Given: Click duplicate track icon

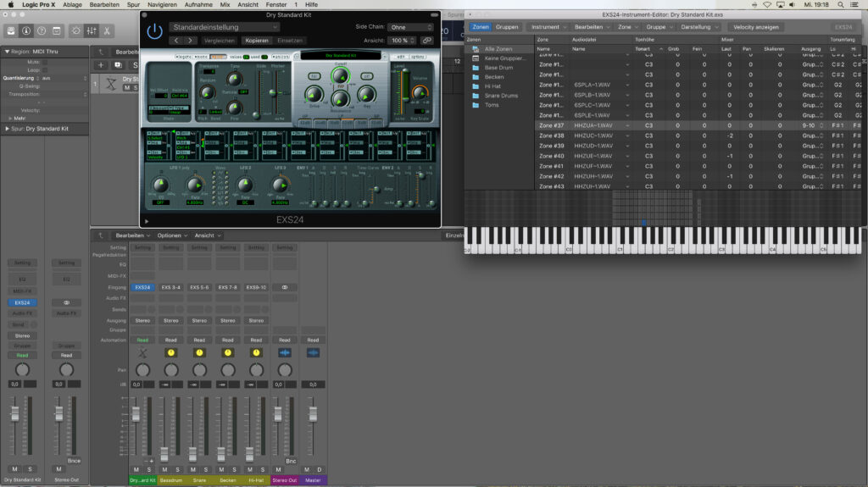Looking at the screenshot, I should click(117, 65).
